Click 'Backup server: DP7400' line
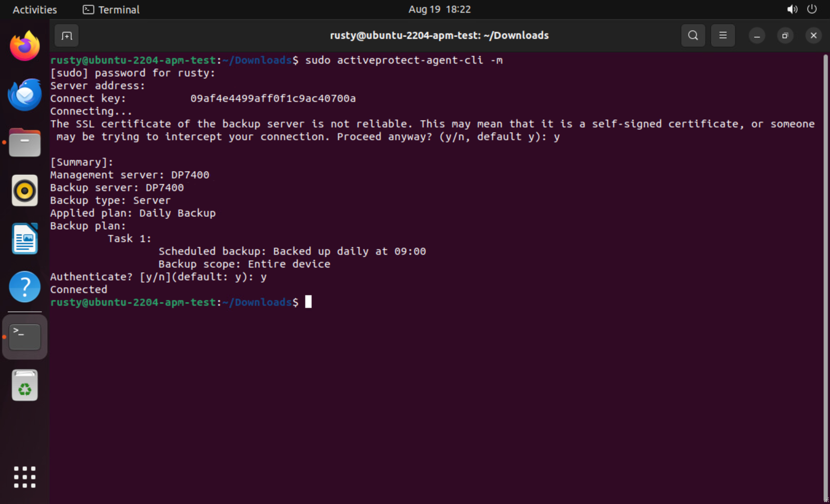Viewport: 830px width, 504px height. tap(117, 188)
